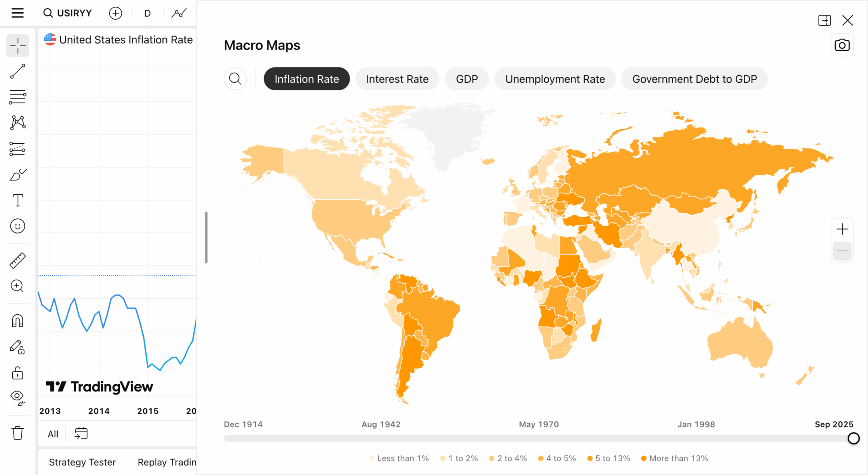
Task: Select the trend line drawing tool
Action: pyautogui.click(x=17, y=71)
